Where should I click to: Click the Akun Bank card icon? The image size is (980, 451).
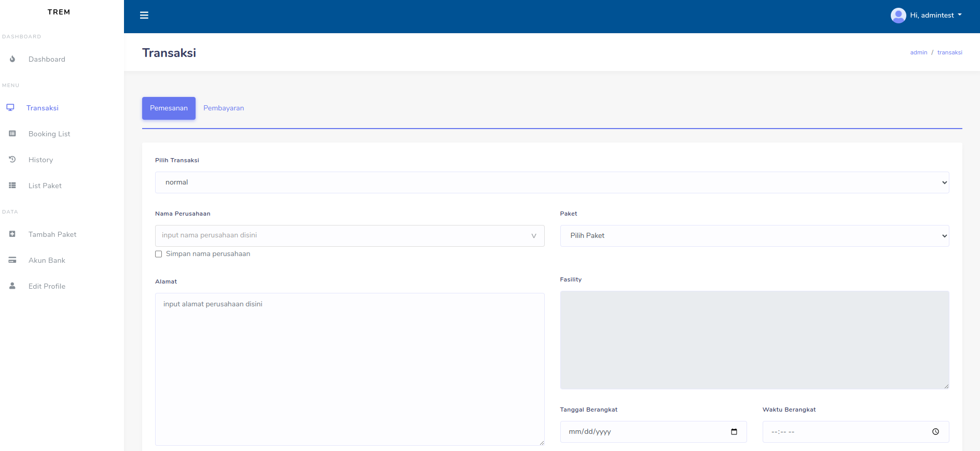pyautogui.click(x=12, y=260)
